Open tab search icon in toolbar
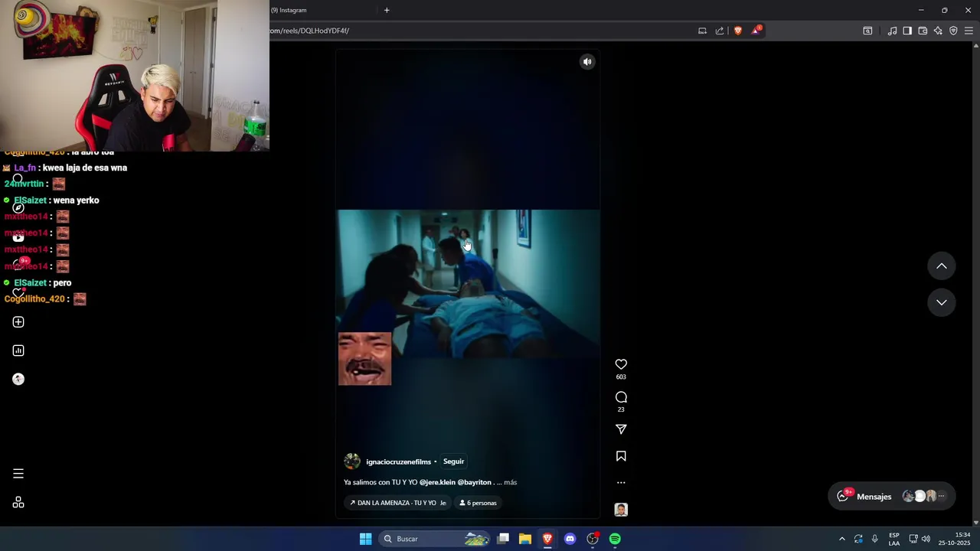 867,31
